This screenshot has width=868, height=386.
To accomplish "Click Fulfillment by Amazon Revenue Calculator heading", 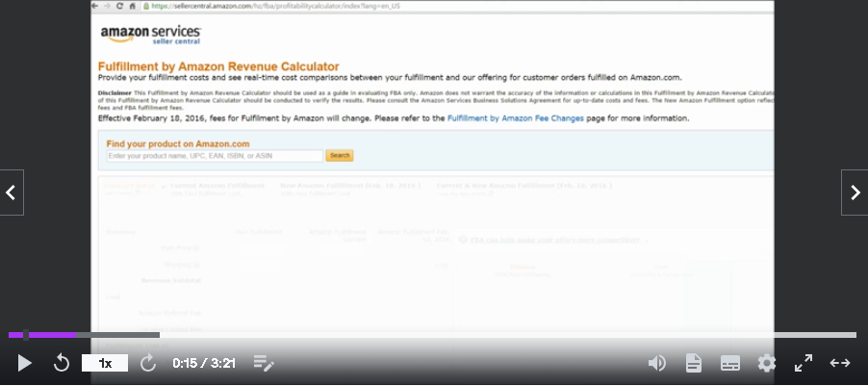I will 218,66.
